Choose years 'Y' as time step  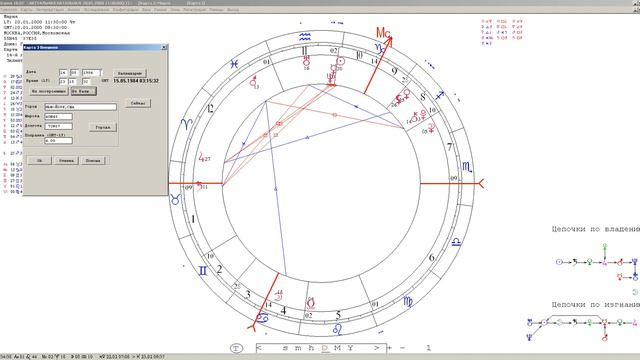(x=350, y=348)
